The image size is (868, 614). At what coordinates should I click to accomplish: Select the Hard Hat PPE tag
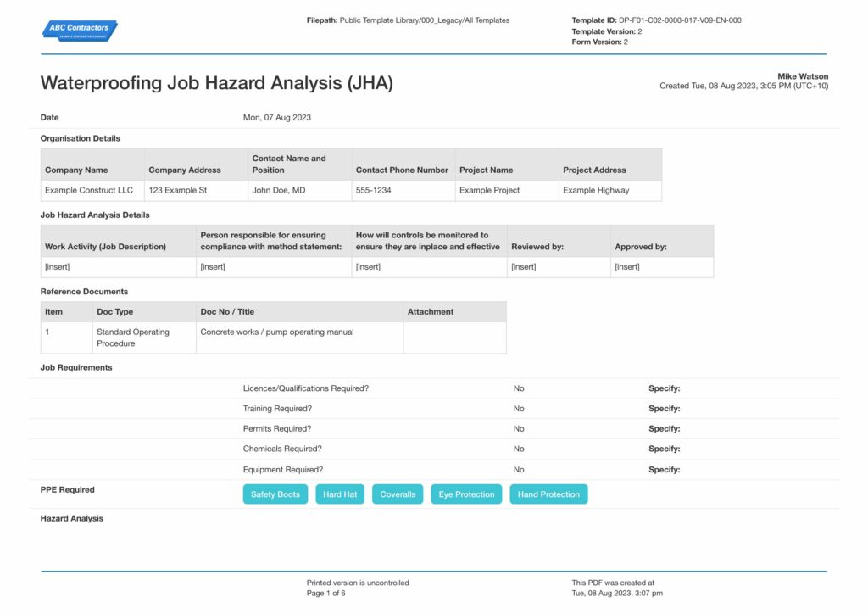(x=340, y=494)
